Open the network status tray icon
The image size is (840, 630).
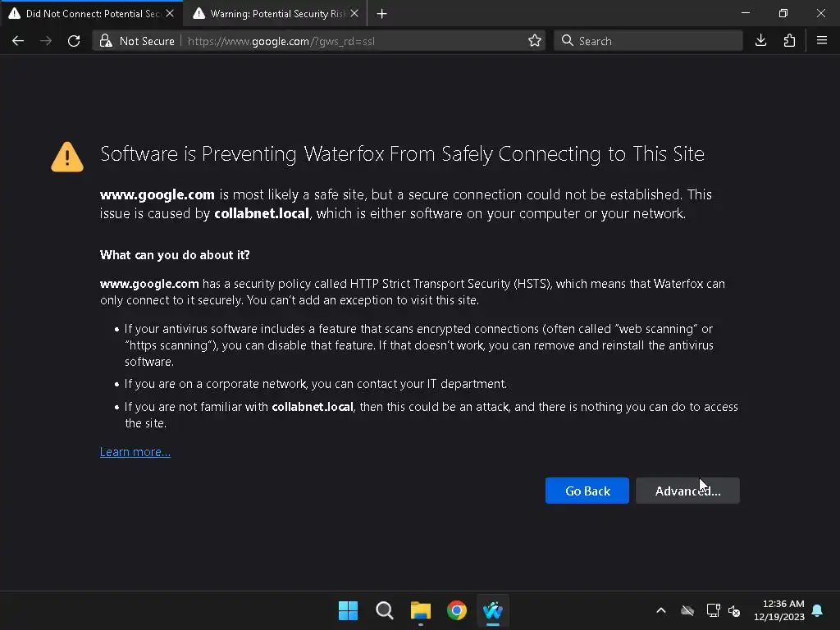click(713, 610)
